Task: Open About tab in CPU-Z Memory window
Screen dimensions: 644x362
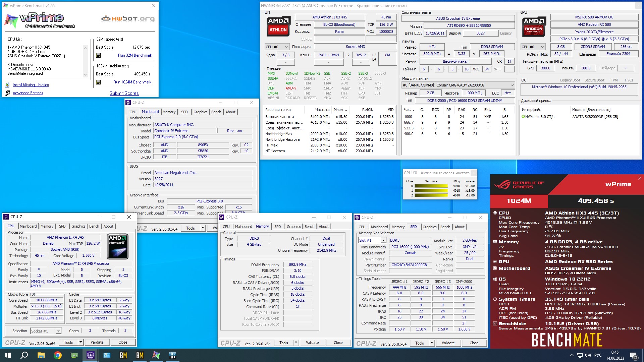Action: tap(324, 227)
